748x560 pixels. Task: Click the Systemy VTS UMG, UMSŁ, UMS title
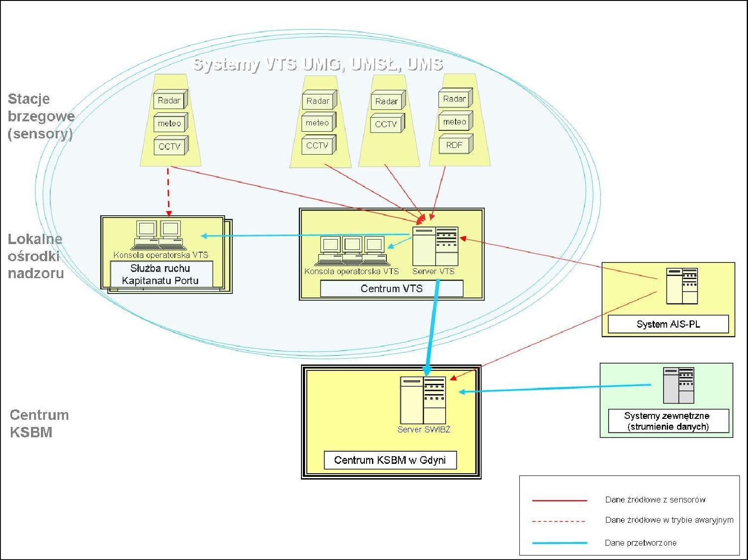tap(318, 64)
